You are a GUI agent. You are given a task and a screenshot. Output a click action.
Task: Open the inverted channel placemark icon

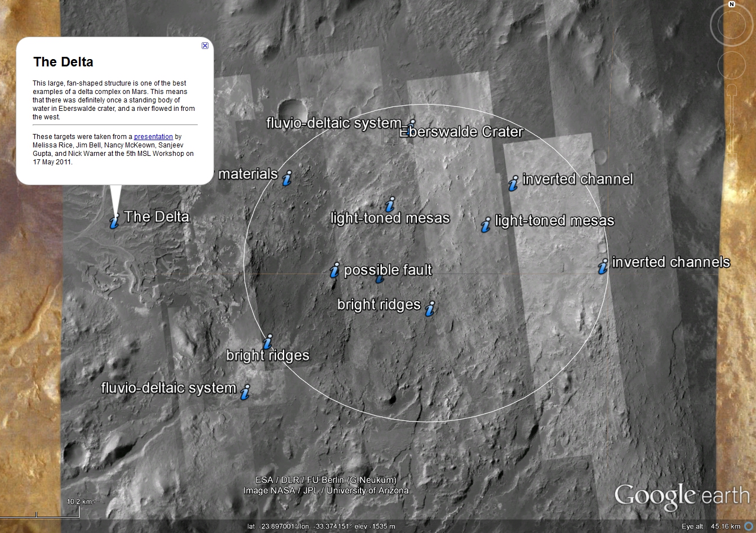(x=513, y=183)
